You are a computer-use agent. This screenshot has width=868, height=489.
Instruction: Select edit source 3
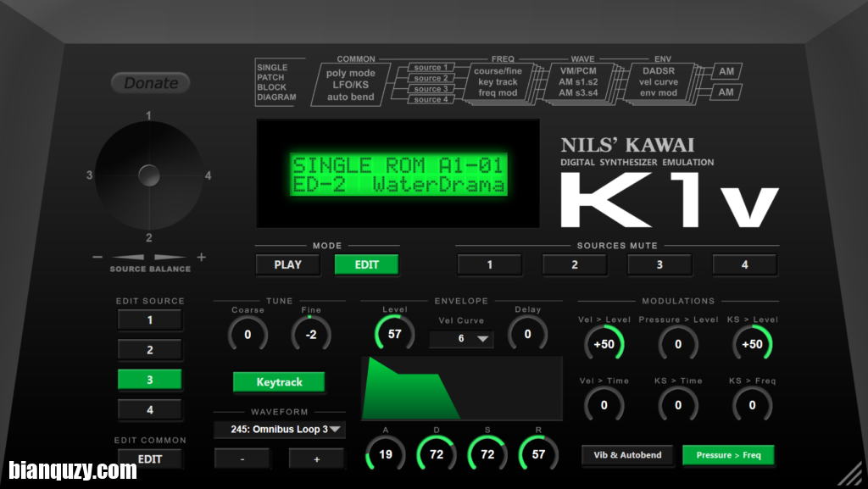point(149,380)
